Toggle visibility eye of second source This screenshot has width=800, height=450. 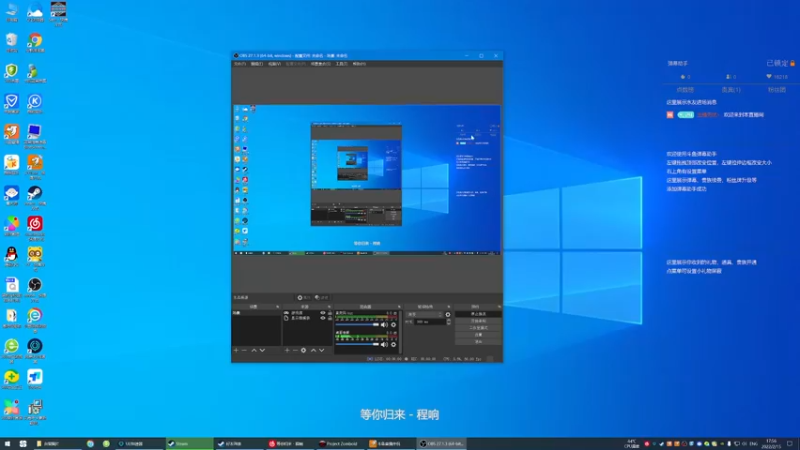point(322,318)
